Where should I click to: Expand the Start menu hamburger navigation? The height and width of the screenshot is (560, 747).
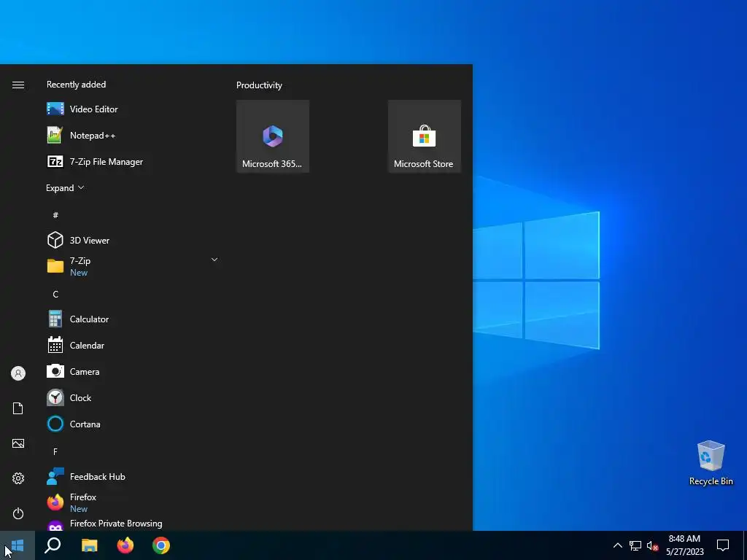tap(18, 85)
